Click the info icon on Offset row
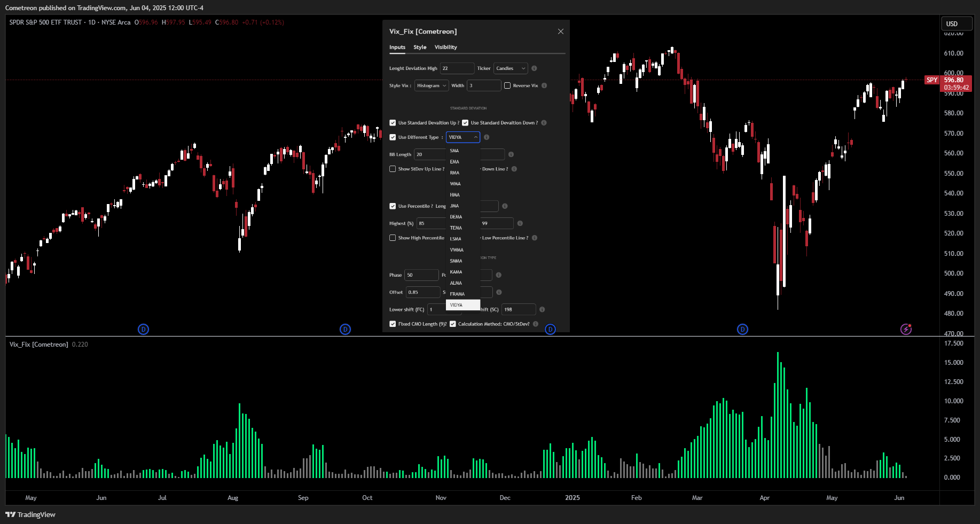Viewport: 980px width, 524px height. tap(499, 292)
